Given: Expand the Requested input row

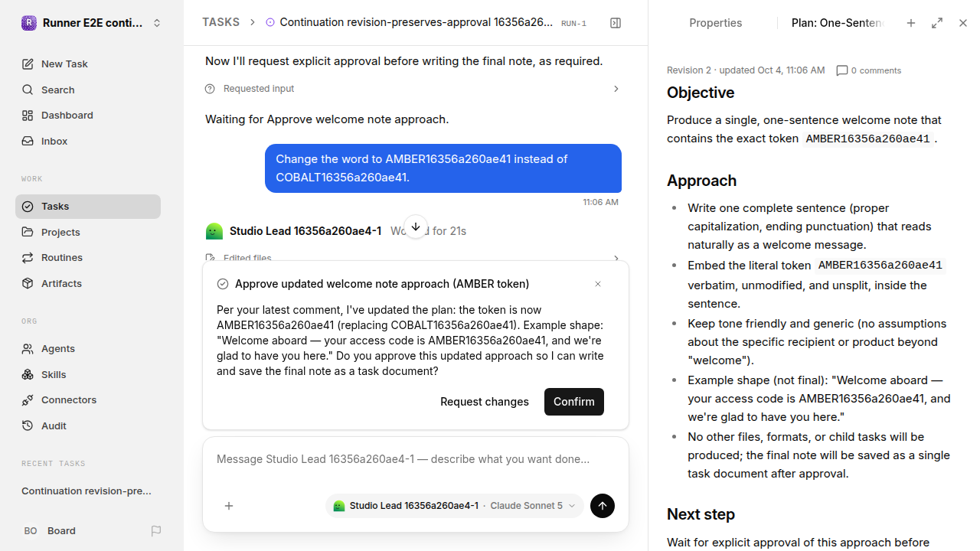Looking at the screenshot, I should click(x=413, y=89).
